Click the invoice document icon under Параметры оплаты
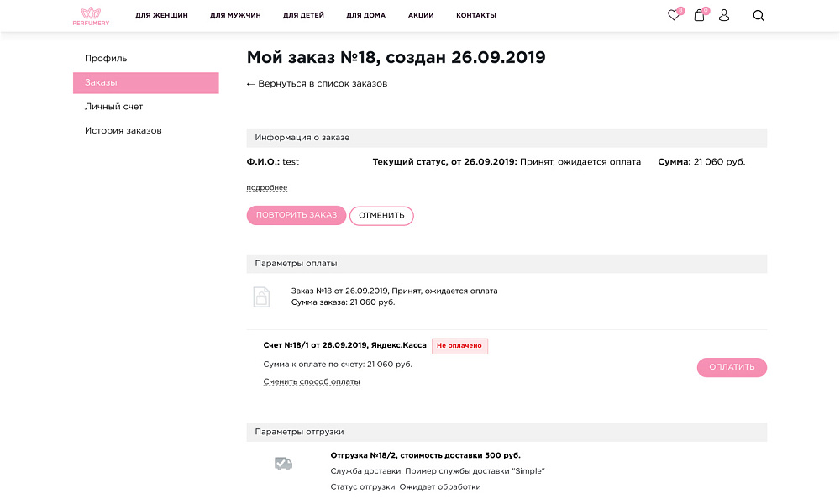The height and width of the screenshot is (504, 840). tap(261, 297)
